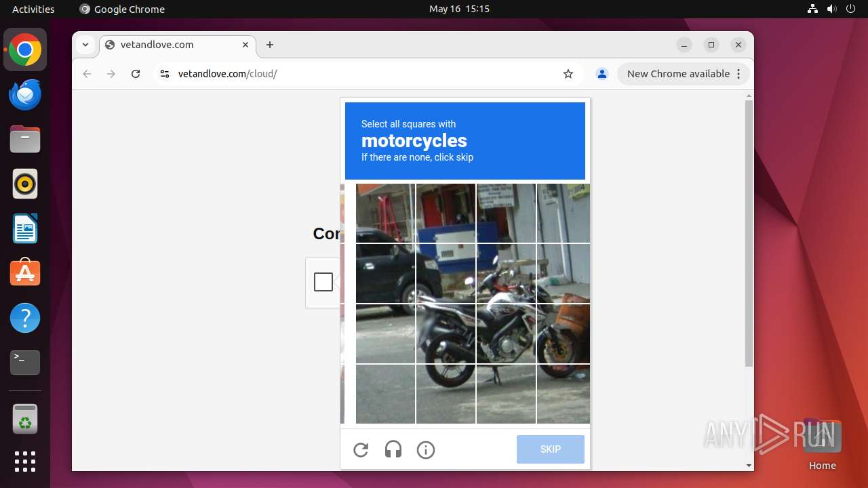Launch LibreOffice Writer from dock
The image size is (868, 488).
tap(25, 228)
